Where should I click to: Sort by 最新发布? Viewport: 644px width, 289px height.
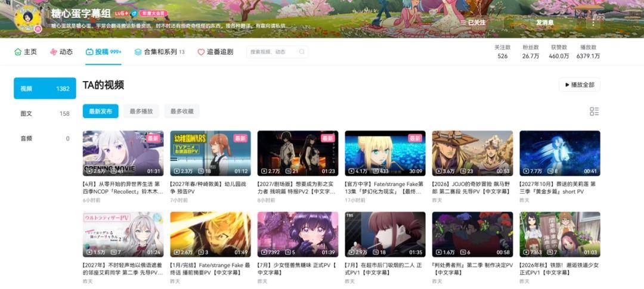click(101, 111)
